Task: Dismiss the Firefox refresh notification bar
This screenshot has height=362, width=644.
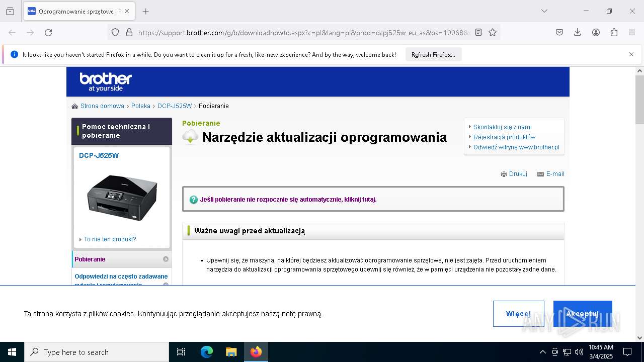Action: (x=631, y=54)
